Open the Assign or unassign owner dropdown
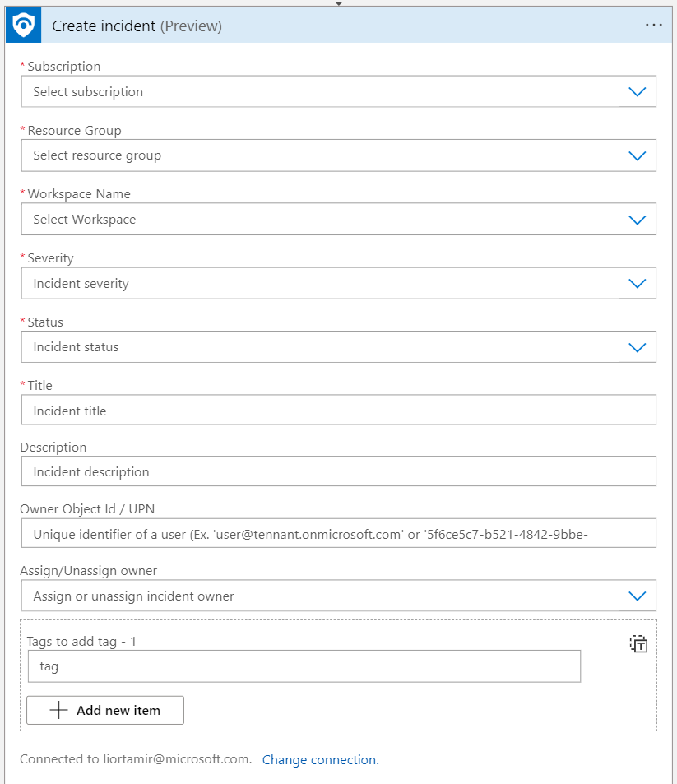Viewport: 677px width, 784px height. point(637,596)
